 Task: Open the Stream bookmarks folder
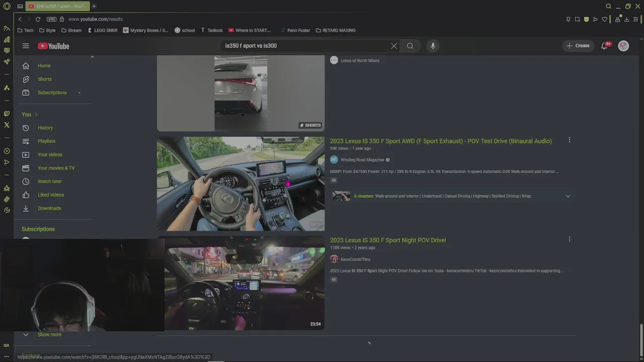(x=71, y=30)
